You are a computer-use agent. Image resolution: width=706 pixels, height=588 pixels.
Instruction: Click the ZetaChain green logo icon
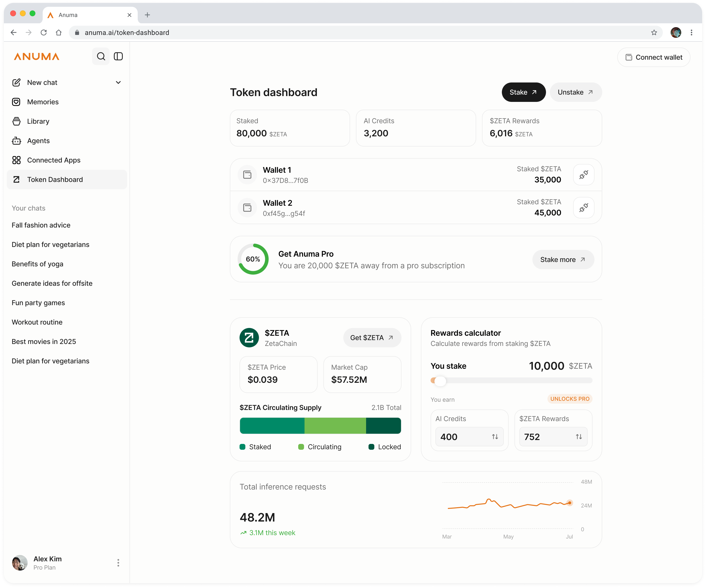pos(249,338)
